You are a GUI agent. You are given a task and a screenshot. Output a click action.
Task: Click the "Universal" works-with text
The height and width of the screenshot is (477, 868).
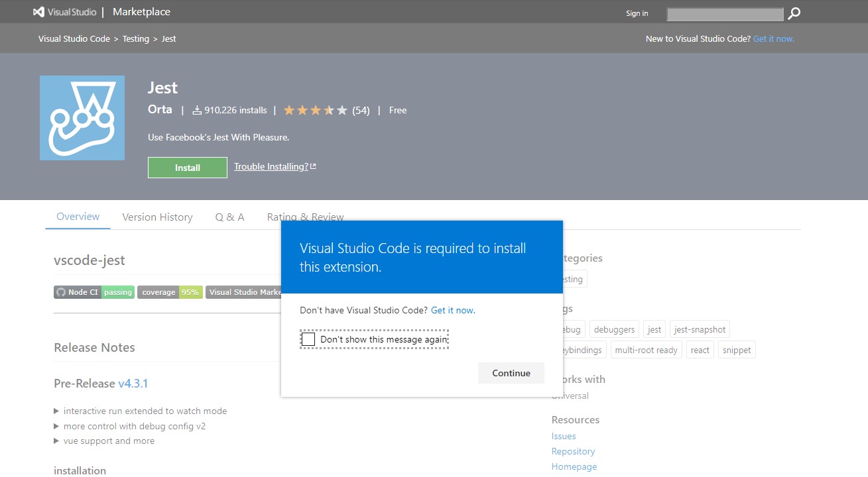coord(570,396)
